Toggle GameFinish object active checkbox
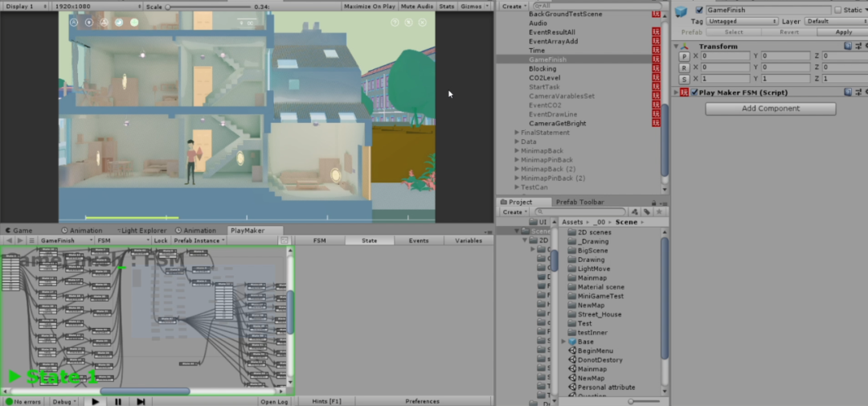Image resolution: width=868 pixels, height=406 pixels. pyautogui.click(x=699, y=10)
